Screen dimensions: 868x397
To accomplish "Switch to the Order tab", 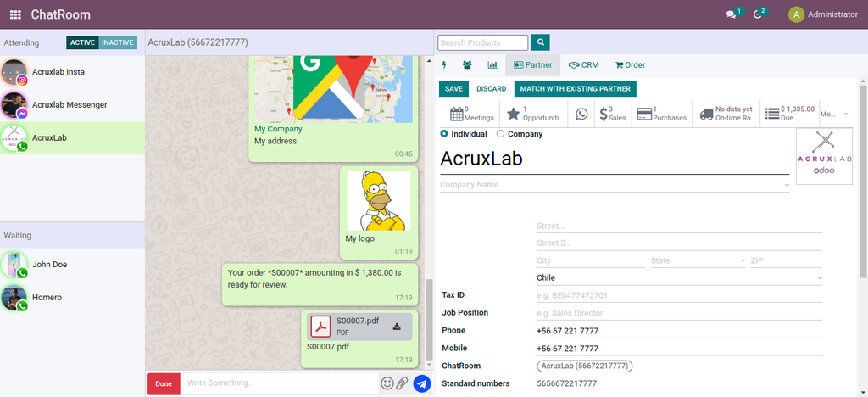I will coord(630,64).
